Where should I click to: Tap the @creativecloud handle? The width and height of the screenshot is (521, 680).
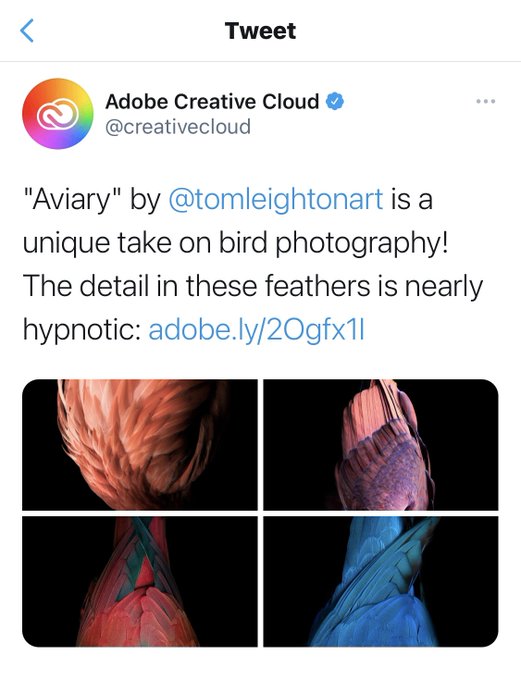click(178, 127)
